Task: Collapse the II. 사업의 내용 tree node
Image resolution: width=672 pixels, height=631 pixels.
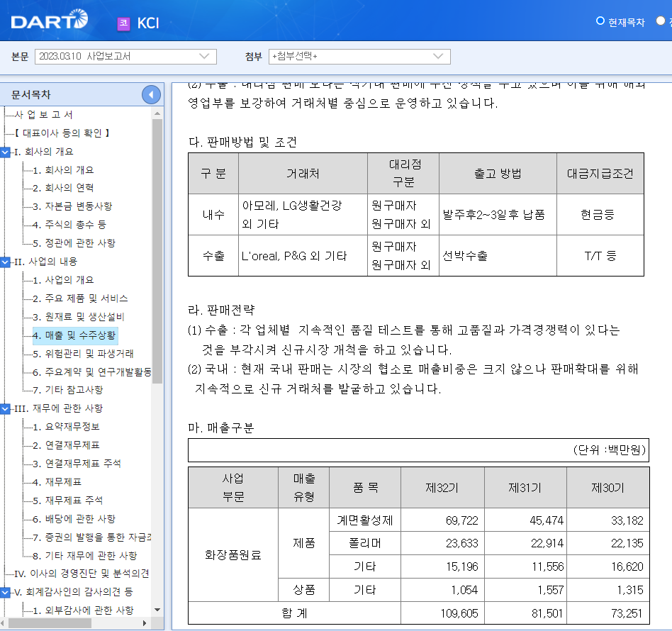Action: point(5,262)
